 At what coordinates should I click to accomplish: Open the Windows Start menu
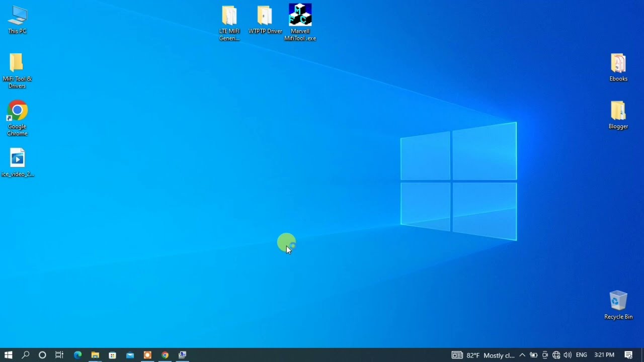click(x=8, y=355)
